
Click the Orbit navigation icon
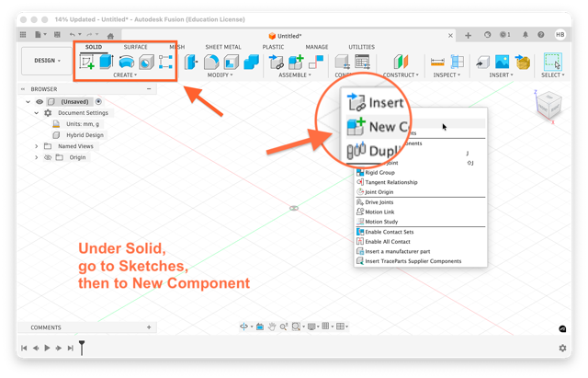point(243,326)
